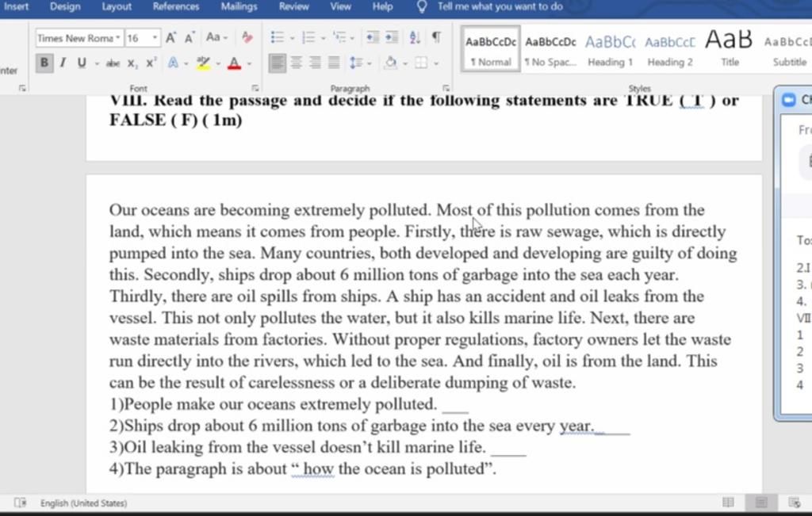Click proofing book icon in status bar
Image resolution: width=812 pixels, height=516 pixels.
20,503
